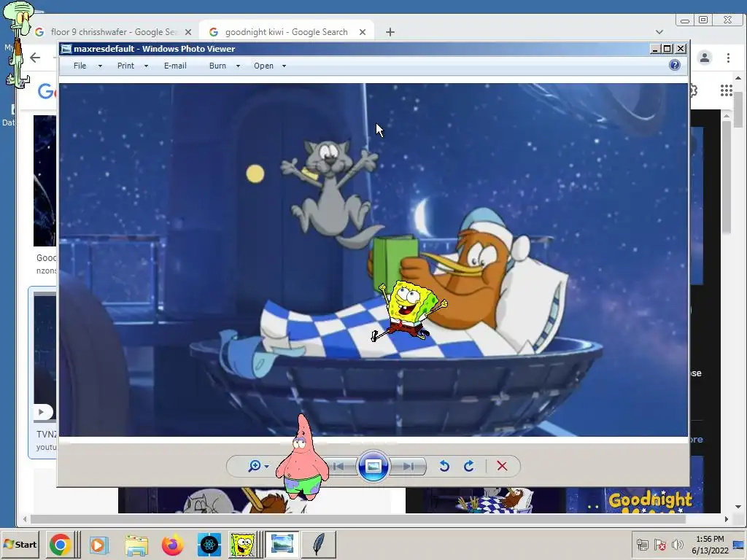Image resolution: width=747 pixels, height=560 pixels.
Task: Open the Google apps grid
Action: 727,90
